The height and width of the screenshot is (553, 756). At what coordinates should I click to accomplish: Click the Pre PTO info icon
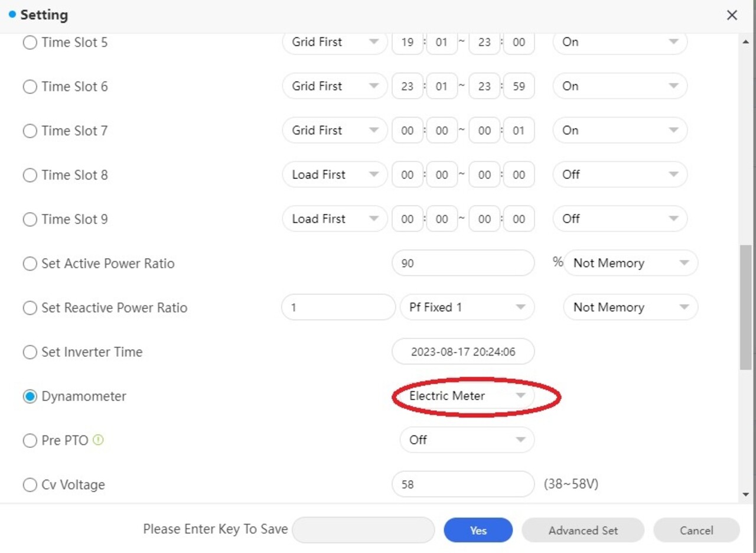point(98,440)
